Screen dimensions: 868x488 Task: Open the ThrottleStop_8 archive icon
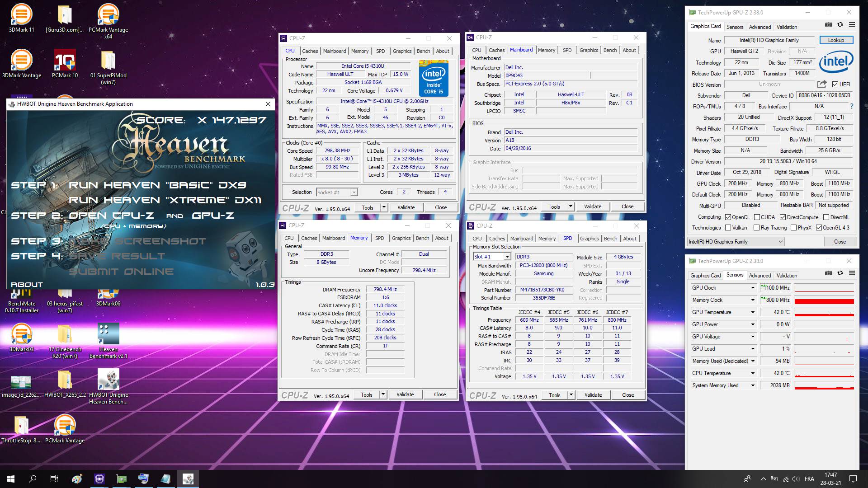pyautogui.click(x=21, y=429)
